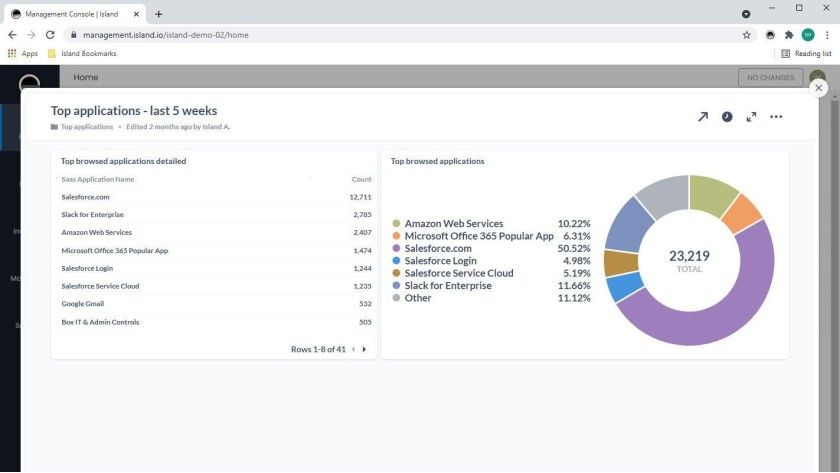Click Amazon Web Services legend green dot

pyautogui.click(x=396, y=223)
